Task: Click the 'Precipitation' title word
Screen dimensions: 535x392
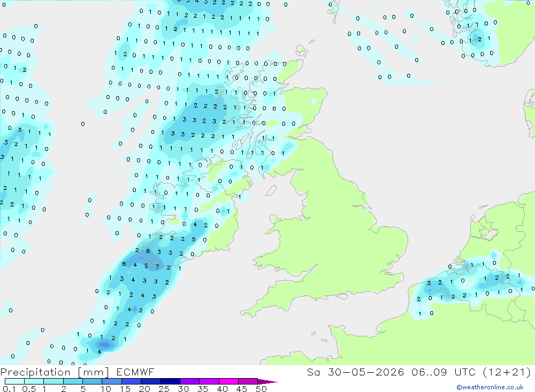Action: click(35, 372)
